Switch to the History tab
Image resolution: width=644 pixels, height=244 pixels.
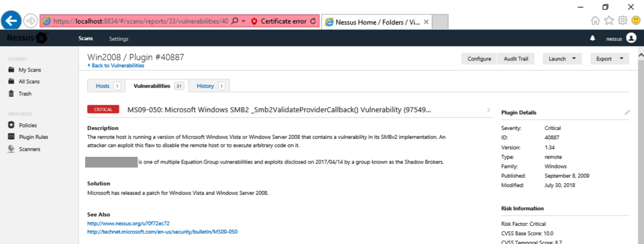point(209,86)
